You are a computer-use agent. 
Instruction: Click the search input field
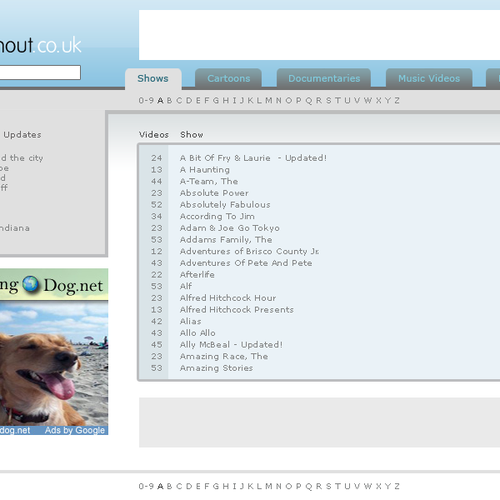point(39,72)
